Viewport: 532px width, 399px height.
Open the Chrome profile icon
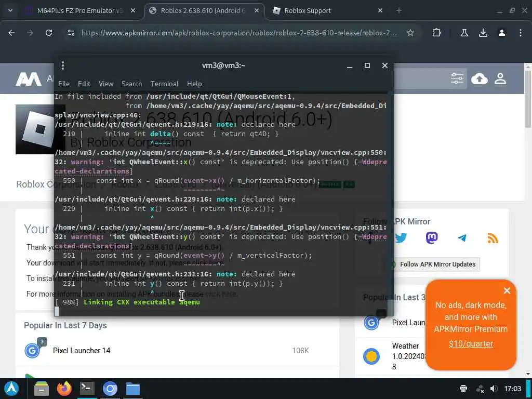pyautogui.click(x=502, y=33)
